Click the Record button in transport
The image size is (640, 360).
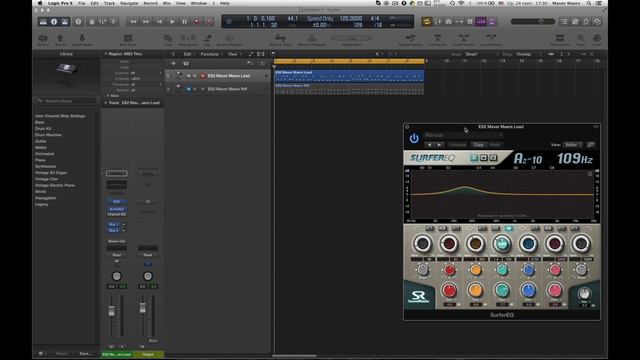click(x=197, y=22)
